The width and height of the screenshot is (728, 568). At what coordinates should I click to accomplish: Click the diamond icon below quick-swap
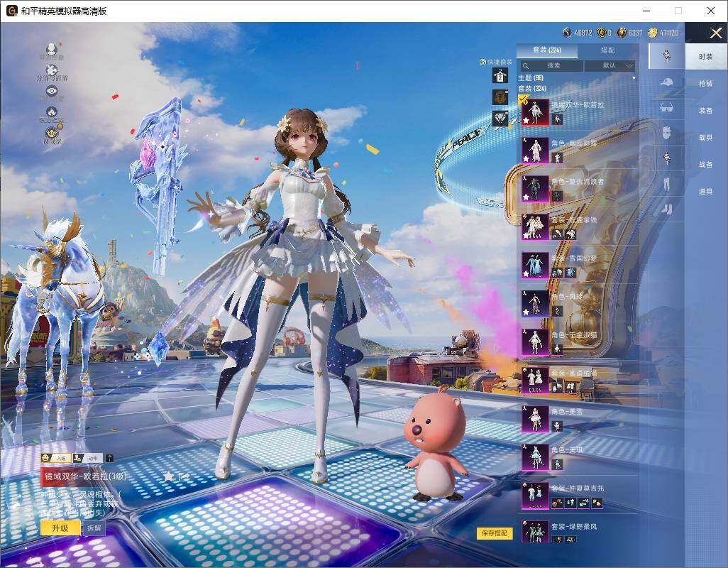tap(501, 119)
